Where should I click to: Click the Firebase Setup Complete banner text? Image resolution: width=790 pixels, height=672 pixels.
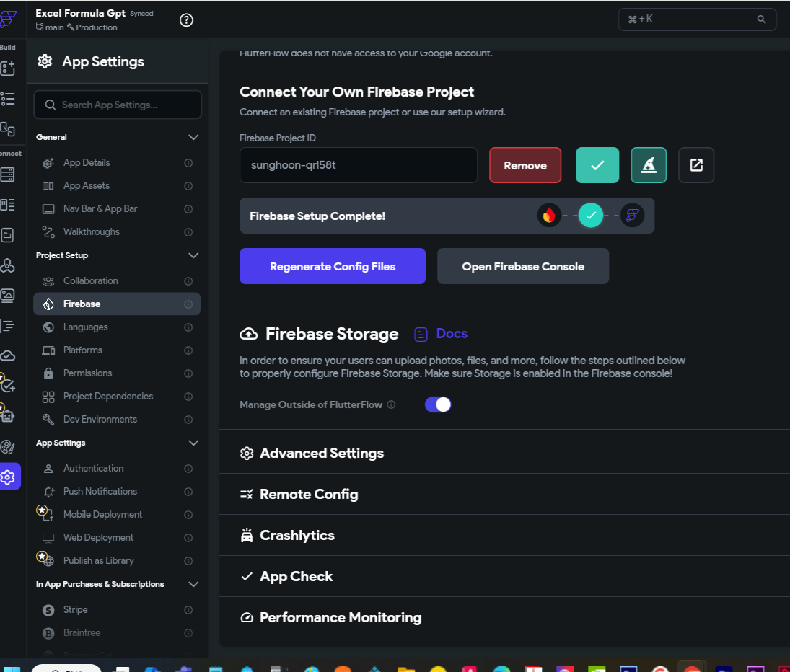(x=317, y=216)
